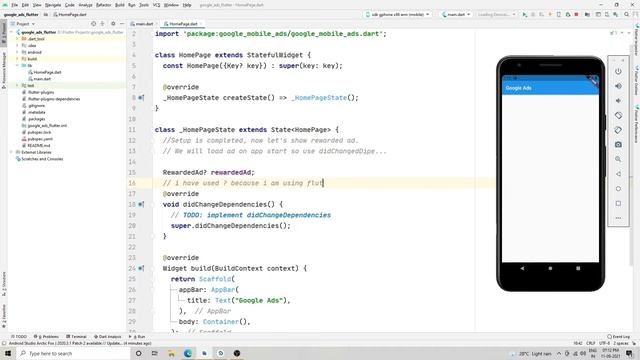640x360 pixels.
Task: Take an emulator screenshot with the camera icon
Action: click(618, 144)
